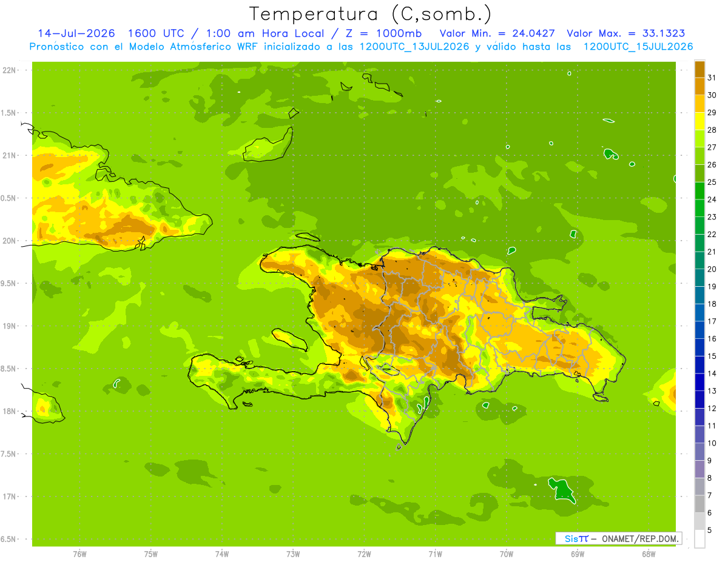The image size is (728, 562).
Task: Click the "72W" longitude axis label
Action: click(364, 554)
